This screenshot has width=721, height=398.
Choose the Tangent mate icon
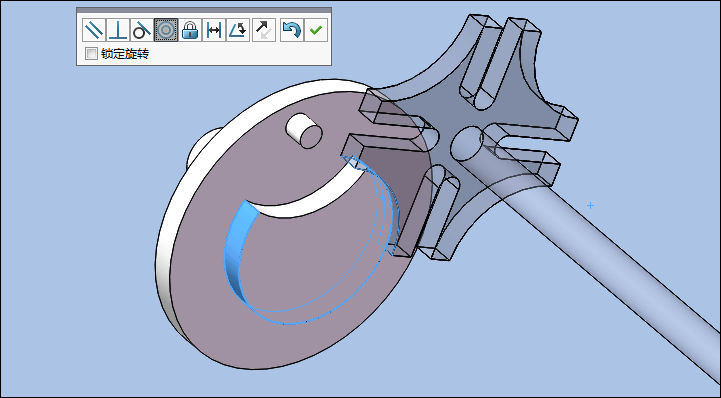click(x=142, y=30)
